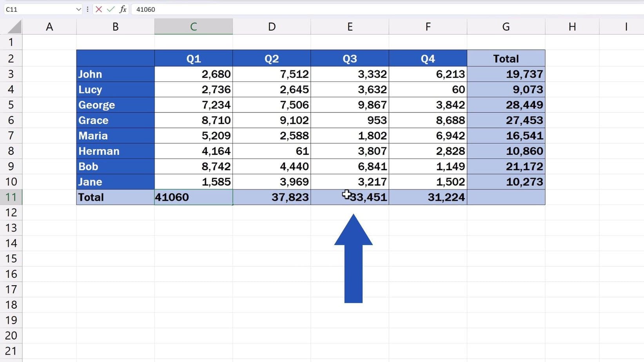Screen dimensions: 644x362
Task: Select the Q2 total 37,823
Action: point(272,197)
